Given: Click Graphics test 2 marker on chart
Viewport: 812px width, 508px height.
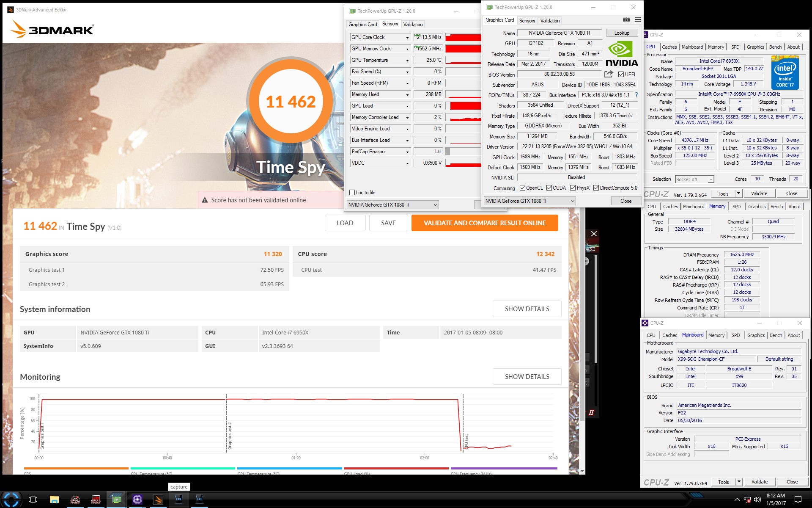Looking at the screenshot, I should pos(230,435).
